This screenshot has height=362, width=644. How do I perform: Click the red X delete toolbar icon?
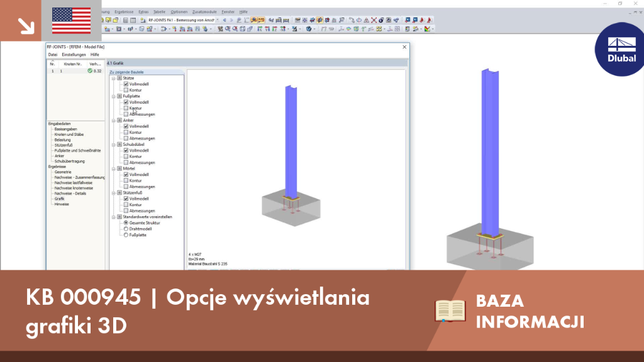[x=374, y=20]
